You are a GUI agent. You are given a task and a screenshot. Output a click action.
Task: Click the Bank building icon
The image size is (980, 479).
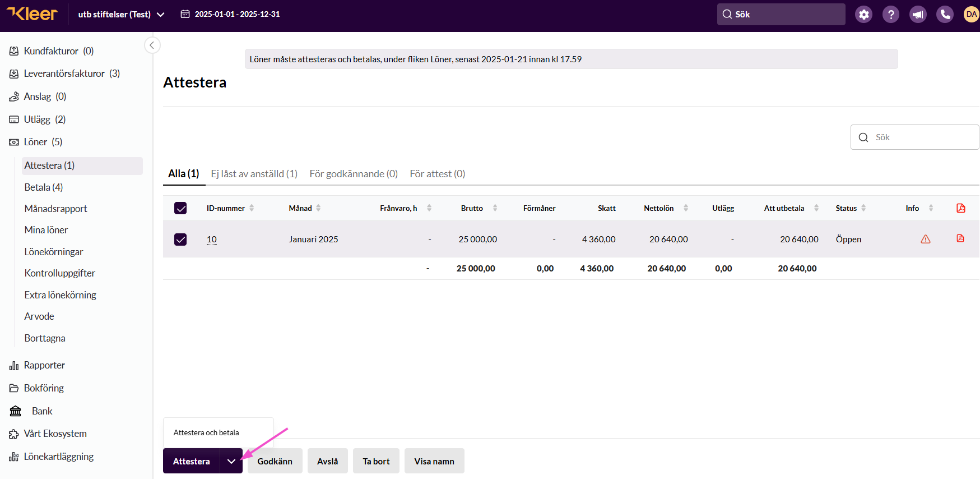click(16, 411)
